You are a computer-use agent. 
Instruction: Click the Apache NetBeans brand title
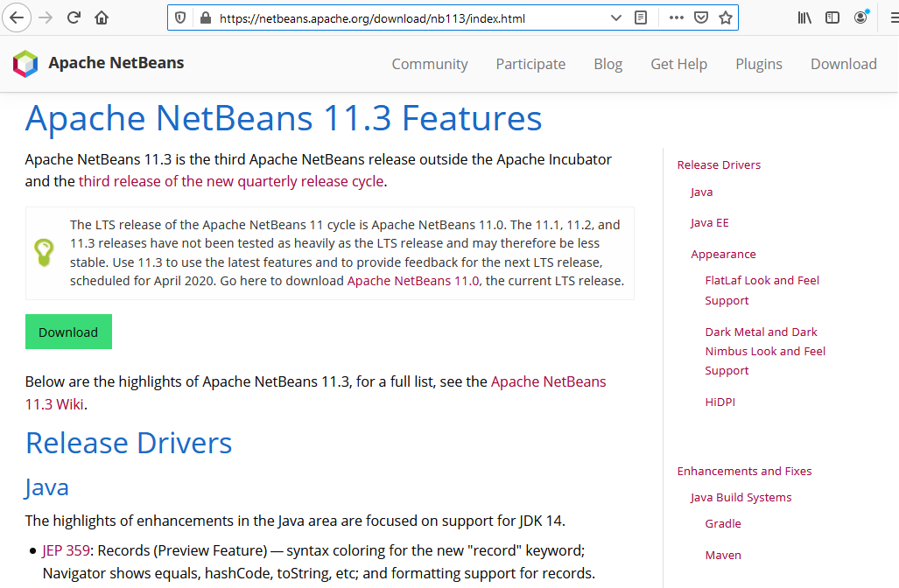click(116, 63)
